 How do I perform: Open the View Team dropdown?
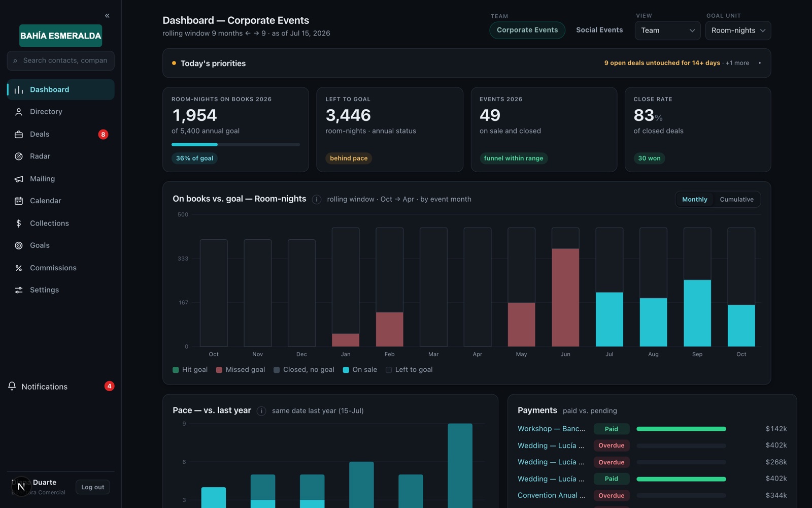point(667,30)
